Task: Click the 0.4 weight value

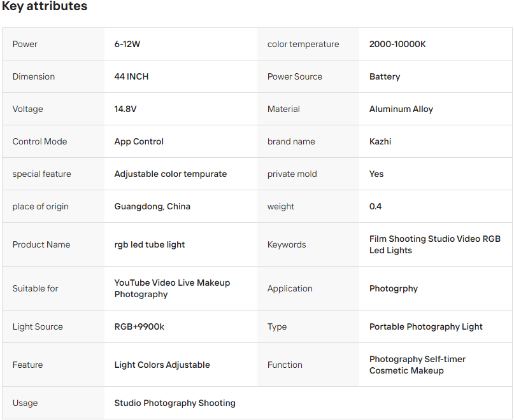Action: (376, 206)
